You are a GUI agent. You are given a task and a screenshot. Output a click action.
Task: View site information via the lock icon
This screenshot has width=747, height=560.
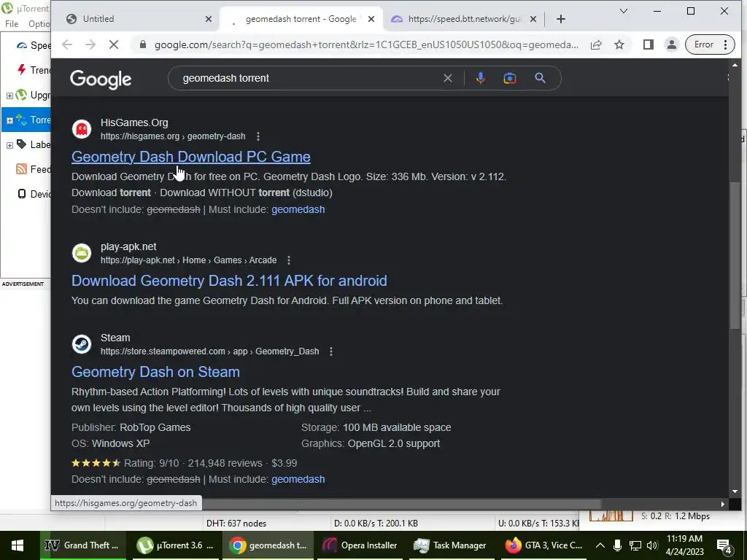142,44
